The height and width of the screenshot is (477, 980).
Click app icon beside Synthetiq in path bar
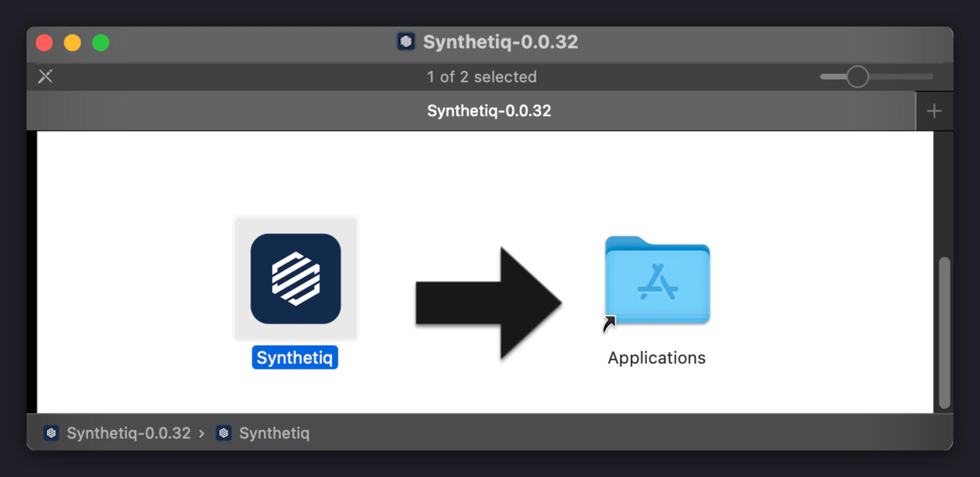224,433
